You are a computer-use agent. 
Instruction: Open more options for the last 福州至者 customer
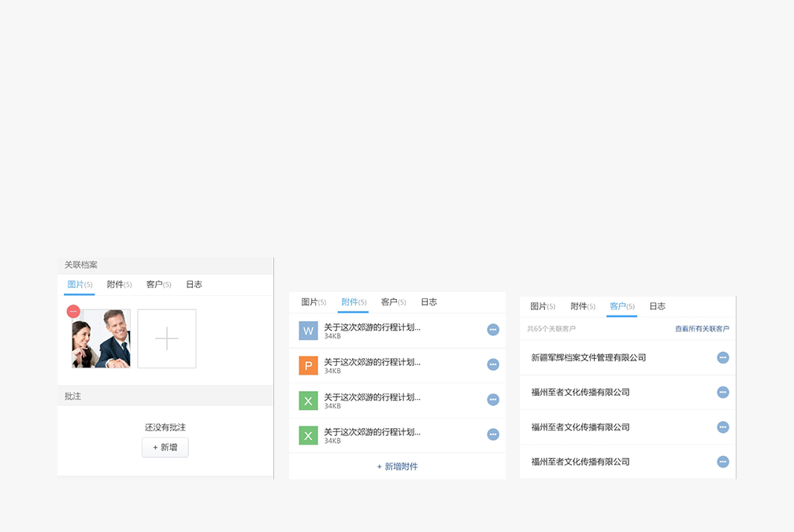pos(723,462)
